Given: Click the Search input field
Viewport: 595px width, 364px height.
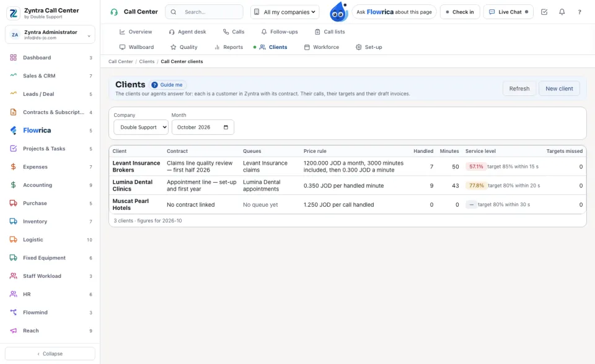Looking at the screenshot, I should pyautogui.click(x=204, y=12).
